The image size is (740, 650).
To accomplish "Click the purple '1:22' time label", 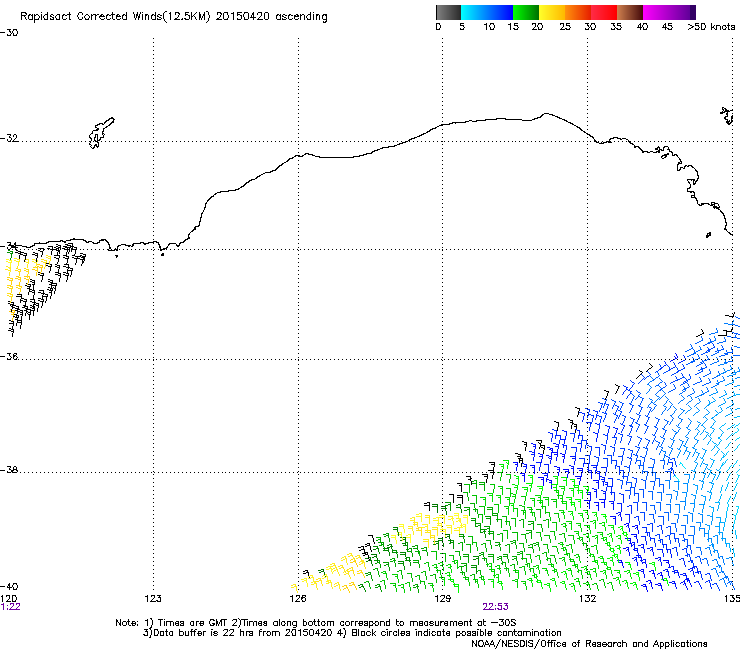I will coord(10,607).
